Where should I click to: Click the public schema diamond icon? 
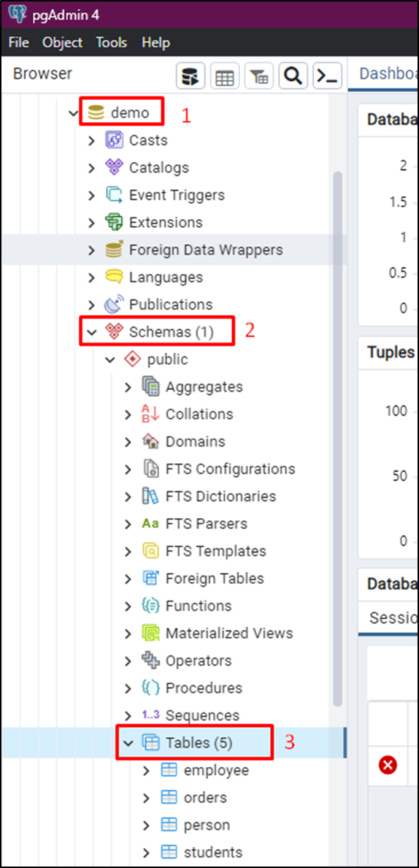coord(132,359)
